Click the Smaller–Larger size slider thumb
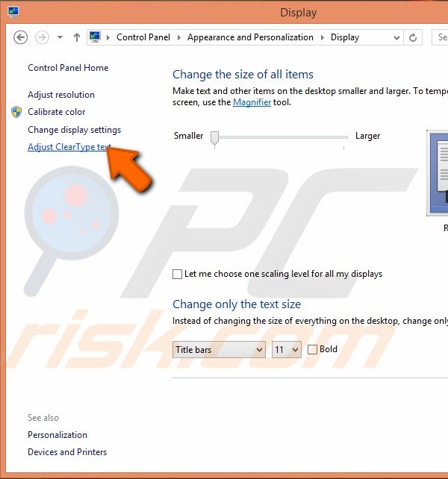The width and height of the screenshot is (448, 479). click(215, 138)
